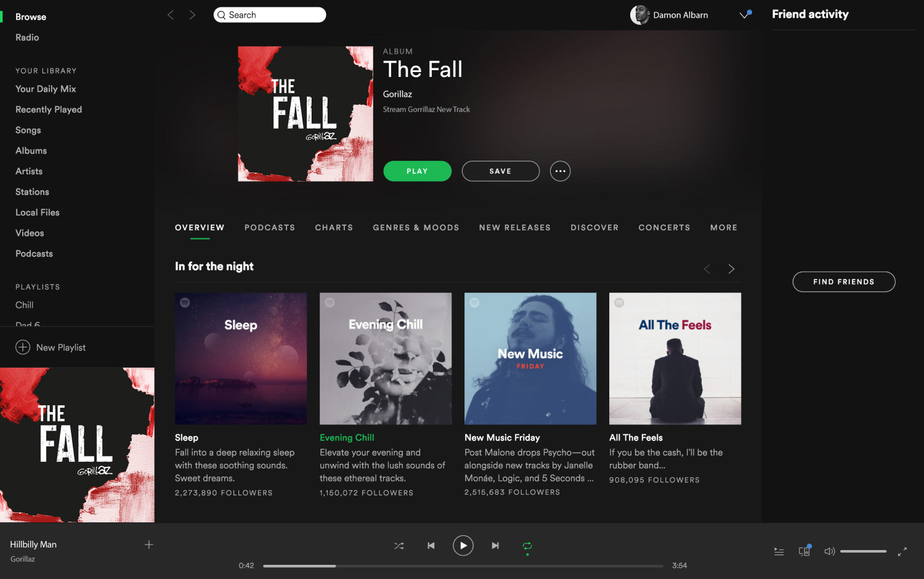
Task: Toggle shuffle playback icon
Action: (399, 546)
